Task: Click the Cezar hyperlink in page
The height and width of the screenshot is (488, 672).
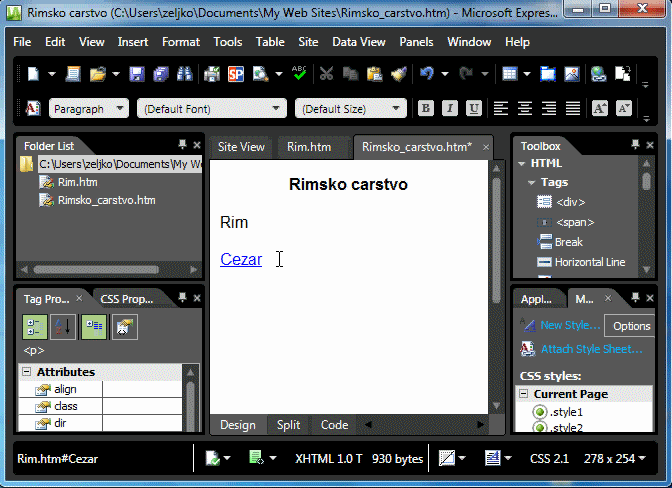Action: (241, 259)
